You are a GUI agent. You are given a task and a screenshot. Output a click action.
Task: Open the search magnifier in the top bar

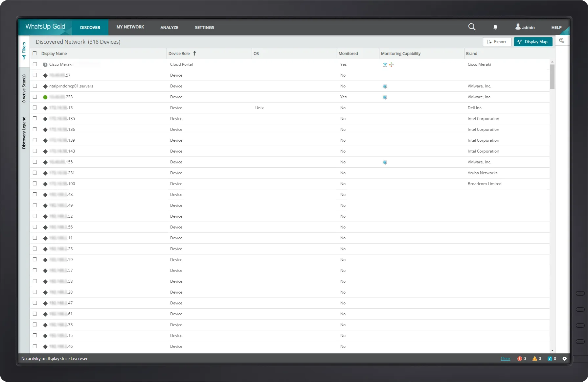tap(472, 27)
